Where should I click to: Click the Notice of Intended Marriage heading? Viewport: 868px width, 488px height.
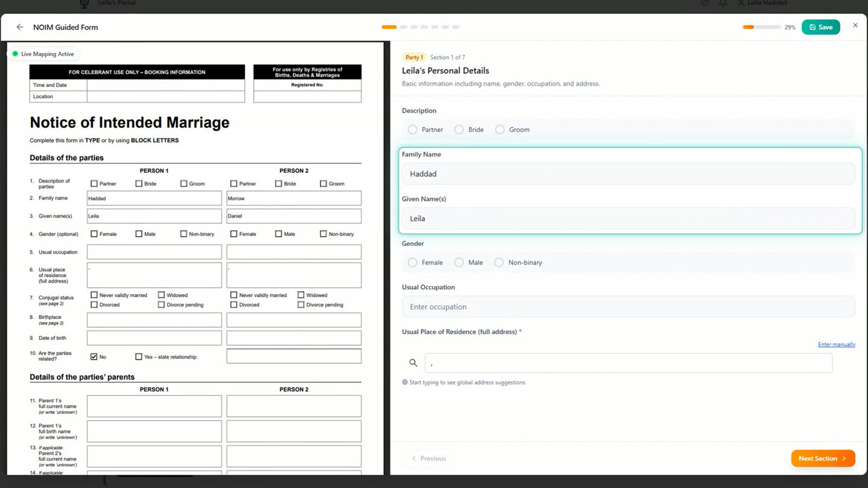(x=130, y=122)
